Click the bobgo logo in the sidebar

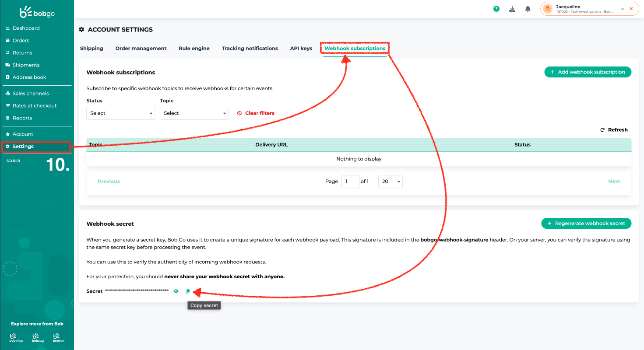pyautogui.click(x=37, y=12)
